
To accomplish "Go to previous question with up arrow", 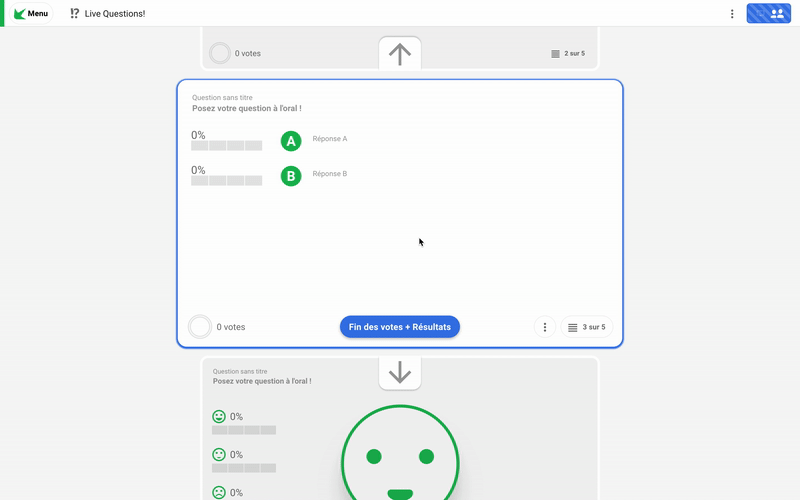I will pyautogui.click(x=400, y=54).
